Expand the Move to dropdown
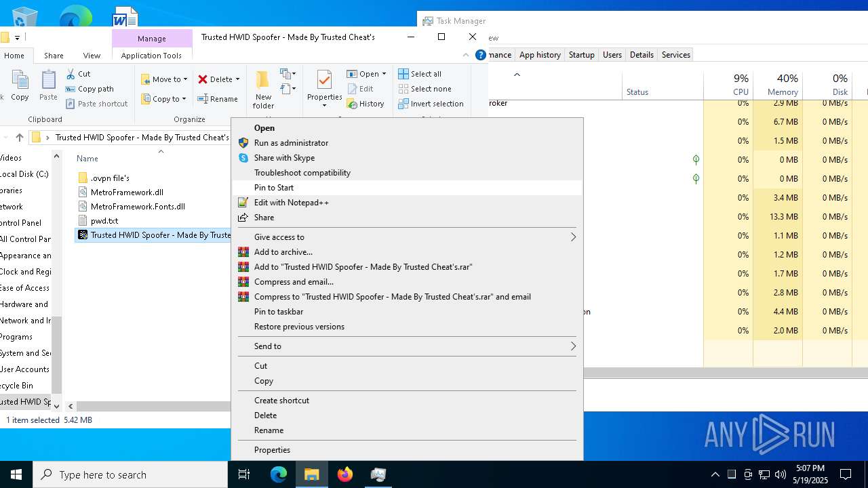Screen dimensions: 868x488 coord(186,79)
